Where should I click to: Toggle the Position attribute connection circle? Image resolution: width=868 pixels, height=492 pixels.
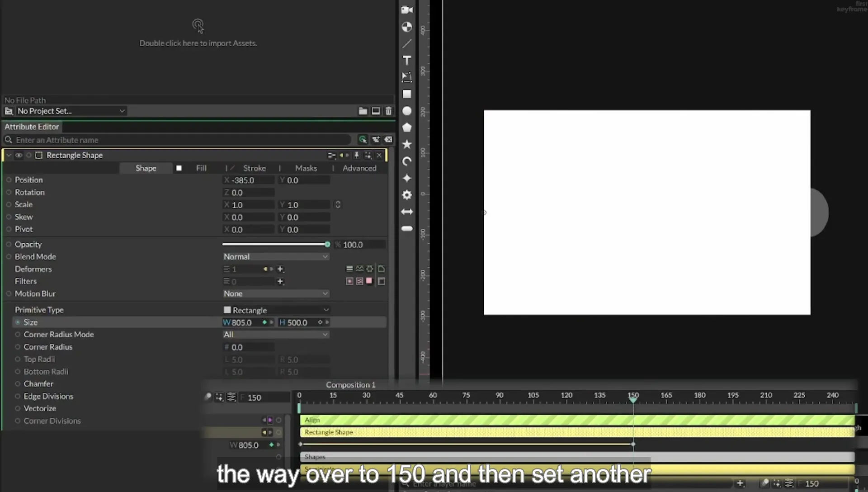(9, 180)
